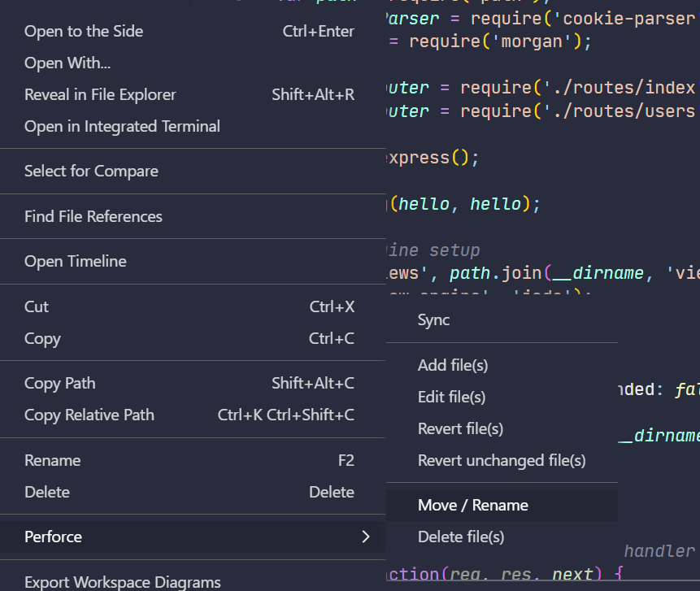The image size is (700, 591).
Task: Select Export Workspace Diagrams
Action: [x=193, y=582]
